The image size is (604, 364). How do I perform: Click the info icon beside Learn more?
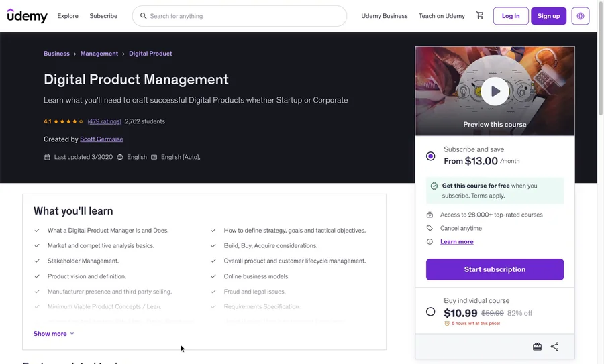click(x=430, y=241)
